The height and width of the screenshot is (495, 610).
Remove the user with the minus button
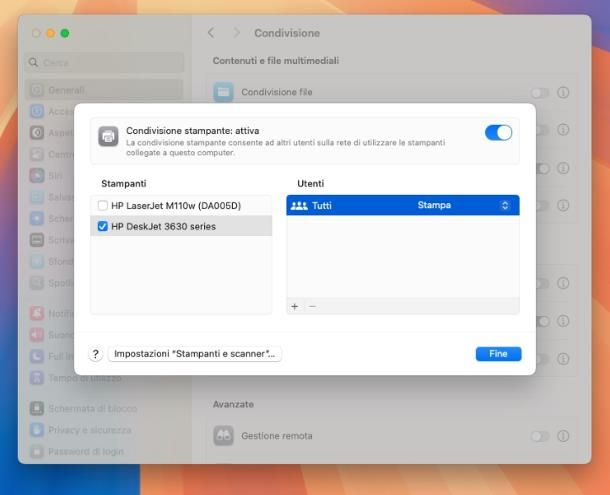point(312,307)
